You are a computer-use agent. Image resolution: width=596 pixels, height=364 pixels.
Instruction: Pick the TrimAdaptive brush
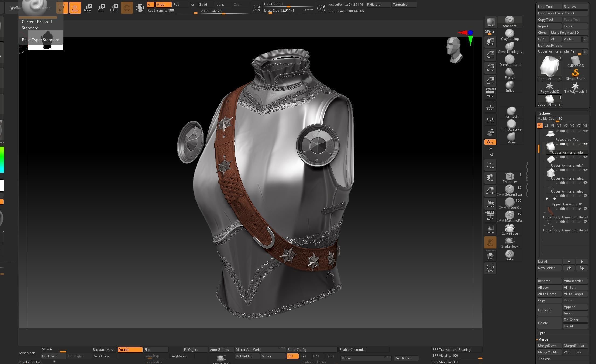point(511,126)
